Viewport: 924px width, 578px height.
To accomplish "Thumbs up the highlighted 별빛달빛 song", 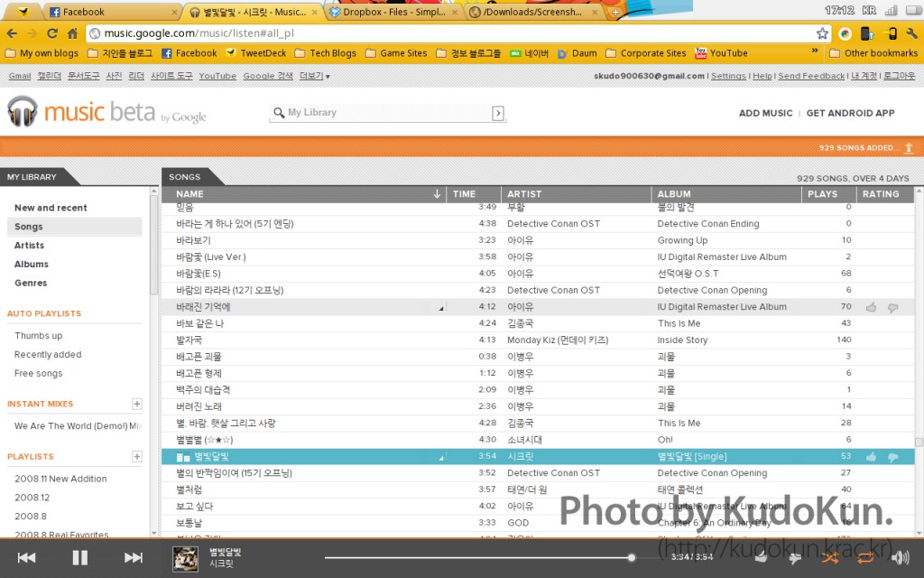I will [871, 456].
